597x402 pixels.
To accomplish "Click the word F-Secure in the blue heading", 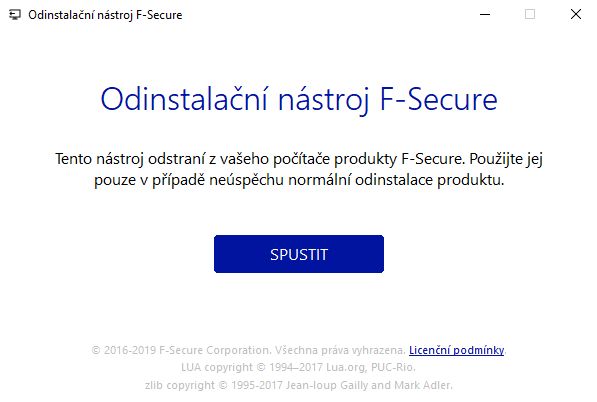I will pos(439,99).
